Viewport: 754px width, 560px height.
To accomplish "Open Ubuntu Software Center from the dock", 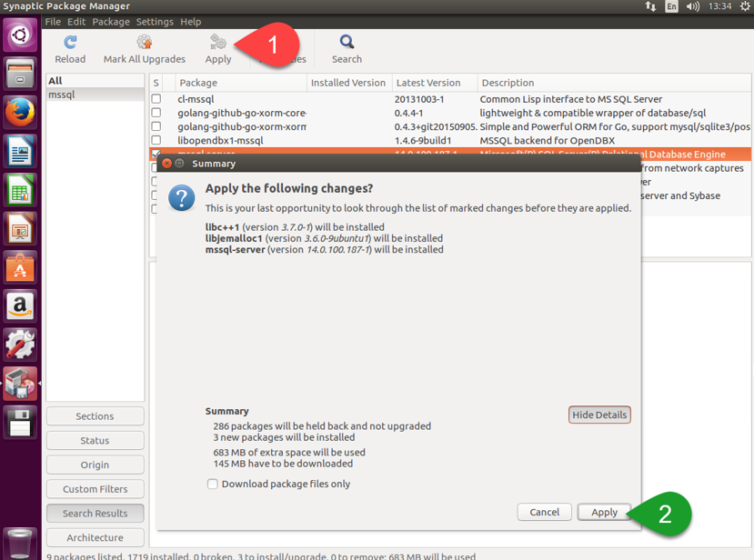I will tap(20, 267).
